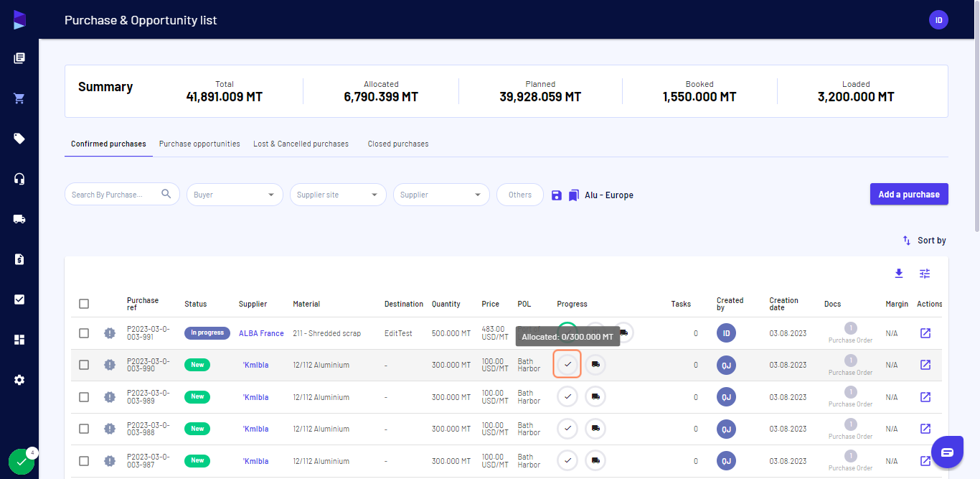Open supplier ALBA France link
The image size is (980, 479).
coord(261,333)
